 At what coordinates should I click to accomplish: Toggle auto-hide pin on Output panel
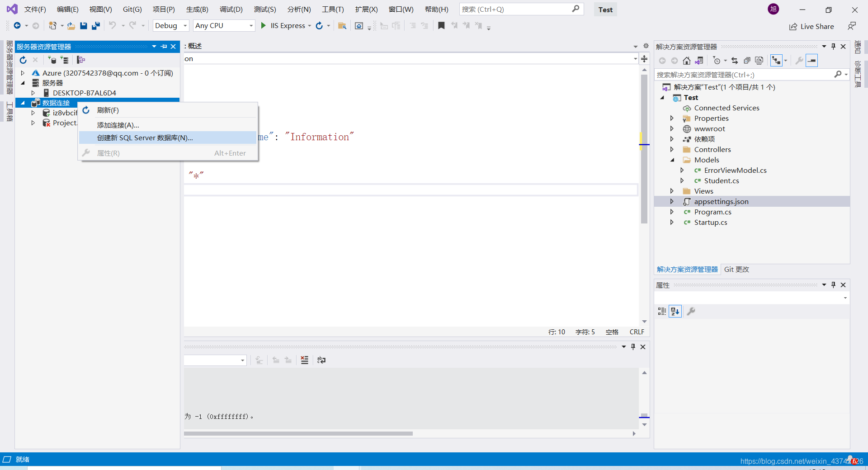633,347
